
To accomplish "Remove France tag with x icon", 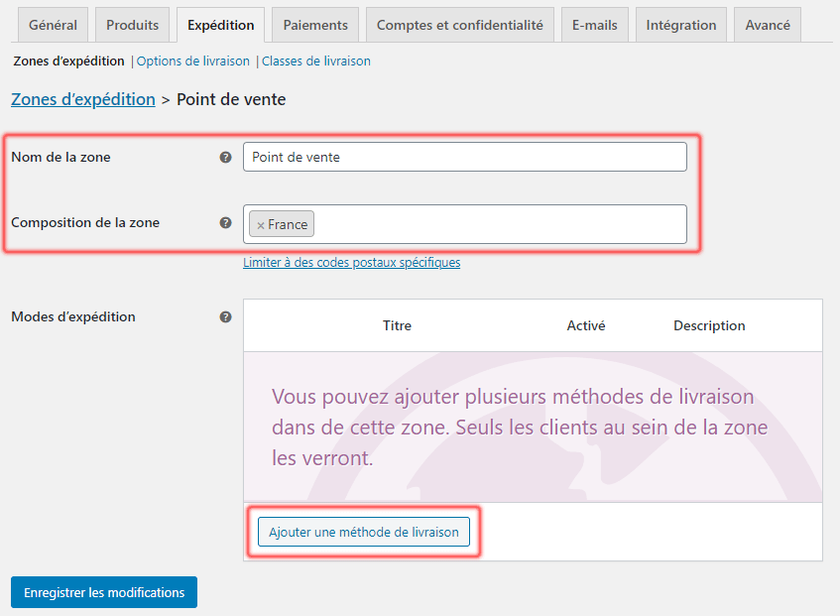I will [261, 225].
